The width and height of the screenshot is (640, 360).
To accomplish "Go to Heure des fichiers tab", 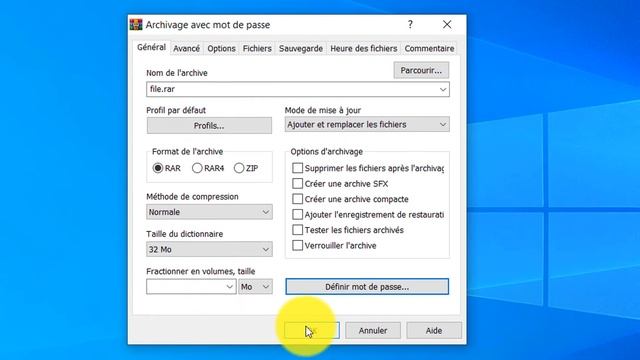I will (x=364, y=49).
